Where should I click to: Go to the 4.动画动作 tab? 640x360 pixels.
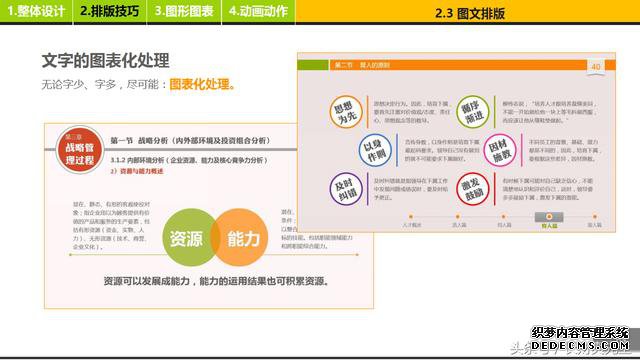[258, 11]
